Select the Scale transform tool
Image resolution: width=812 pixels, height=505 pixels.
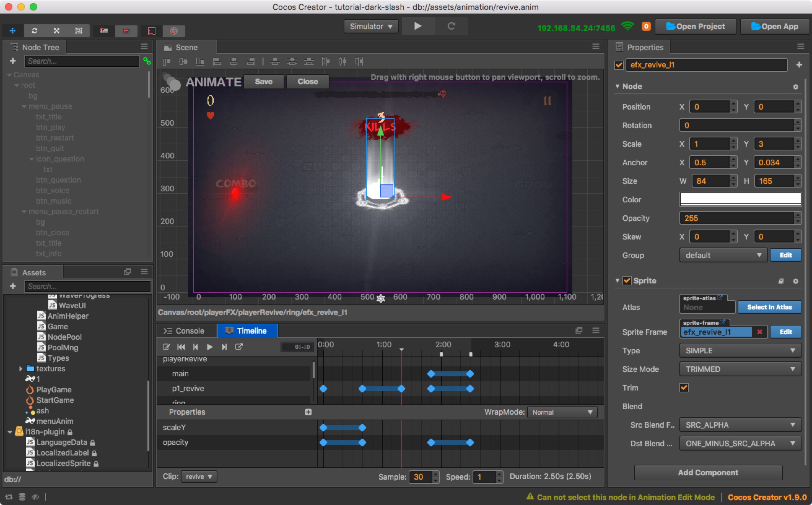(56, 31)
